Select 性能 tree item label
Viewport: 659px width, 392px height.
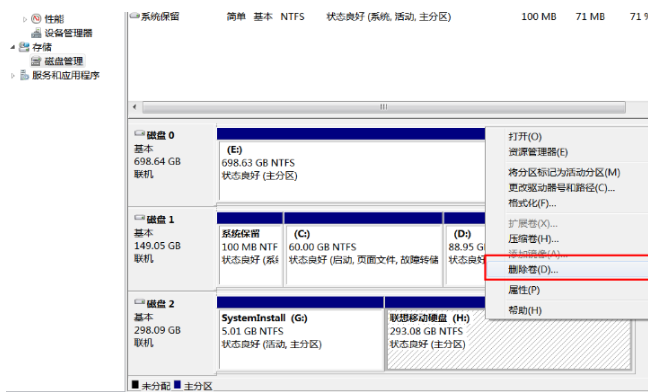[54, 19]
